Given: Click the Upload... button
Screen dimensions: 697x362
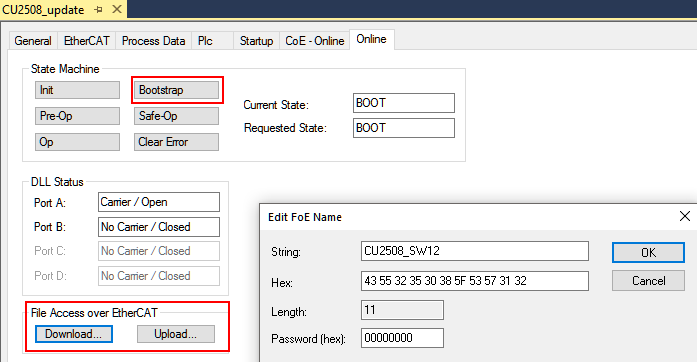Looking at the screenshot, I should coord(176,334).
